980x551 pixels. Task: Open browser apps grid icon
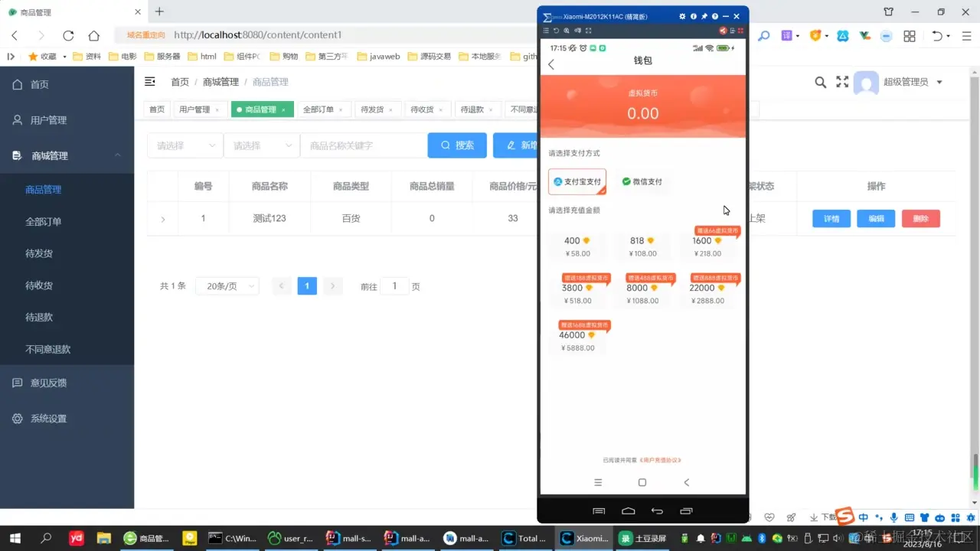point(910,36)
